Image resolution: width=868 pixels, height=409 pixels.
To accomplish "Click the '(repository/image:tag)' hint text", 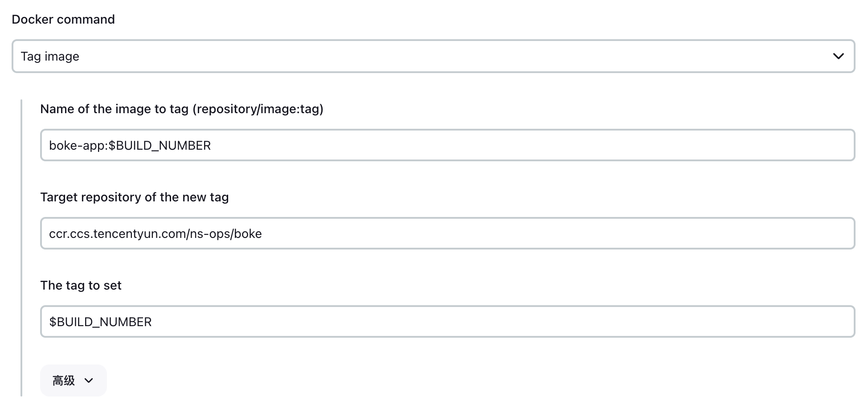I will 258,109.
